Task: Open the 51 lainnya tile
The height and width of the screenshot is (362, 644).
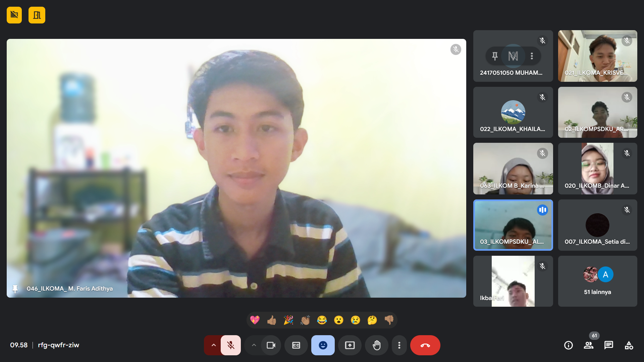Action: 597,281
